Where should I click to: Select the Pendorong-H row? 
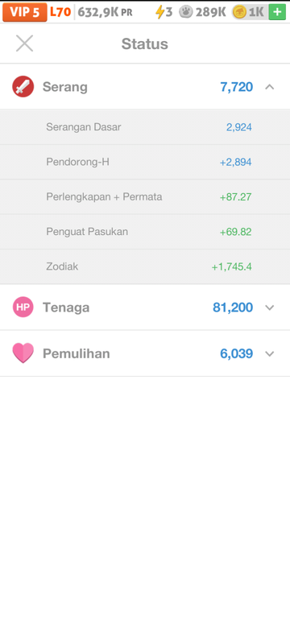click(x=145, y=162)
